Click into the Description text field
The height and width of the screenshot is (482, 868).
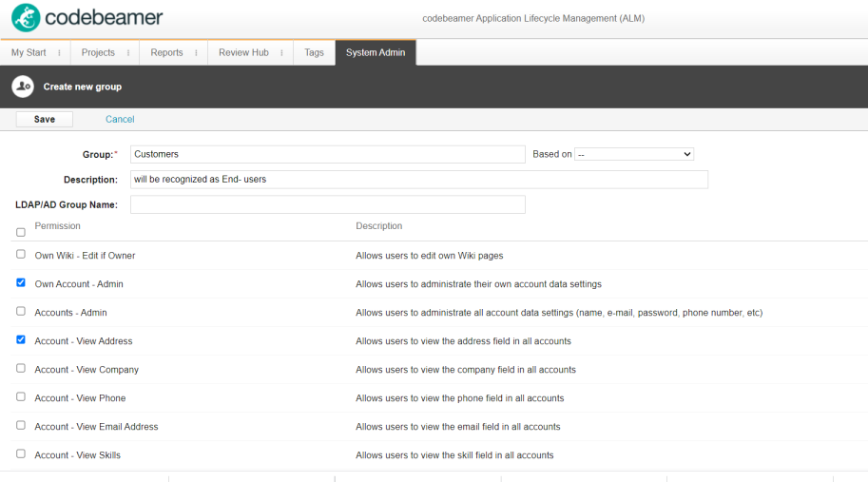tap(418, 180)
